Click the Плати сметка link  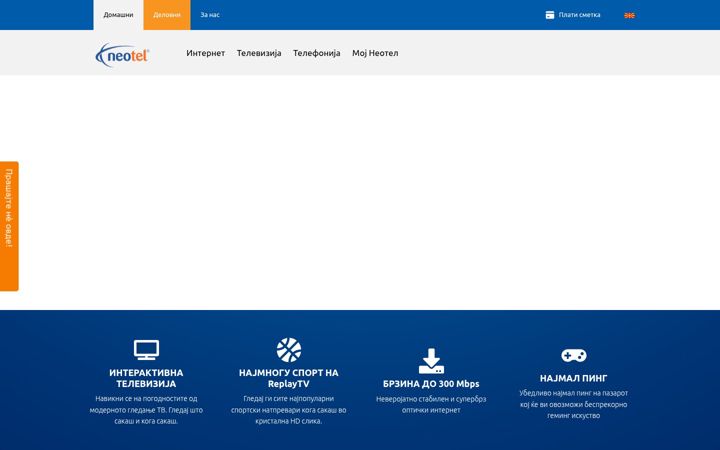[579, 15]
